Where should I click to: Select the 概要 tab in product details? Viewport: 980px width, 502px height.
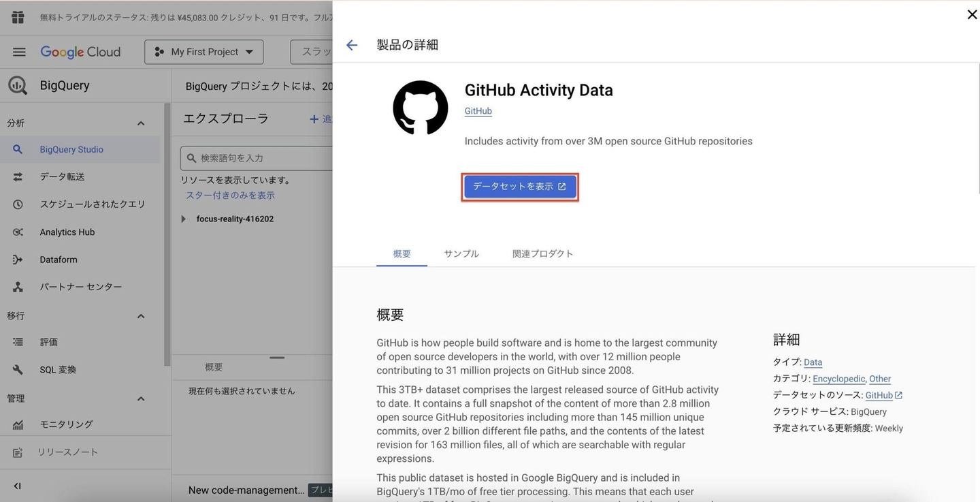[x=402, y=253]
